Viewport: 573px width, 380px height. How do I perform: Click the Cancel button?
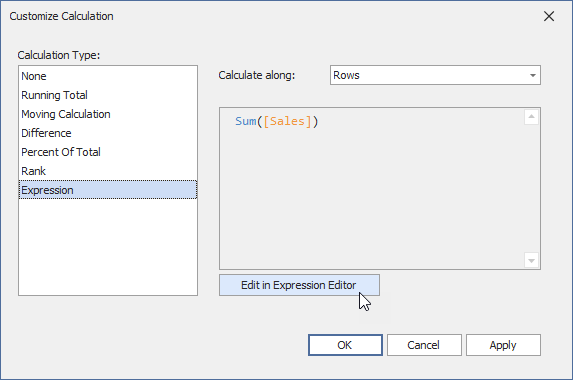[x=424, y=345]
